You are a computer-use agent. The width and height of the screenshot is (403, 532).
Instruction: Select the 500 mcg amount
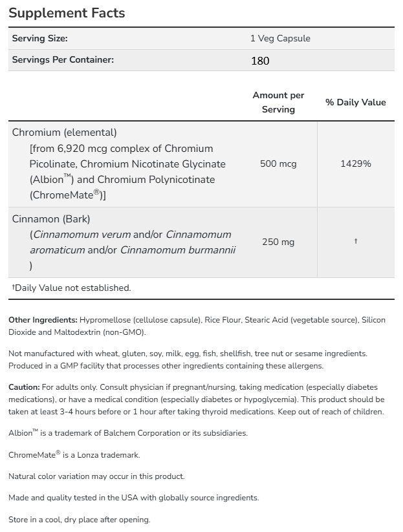(x=278, y=164)
